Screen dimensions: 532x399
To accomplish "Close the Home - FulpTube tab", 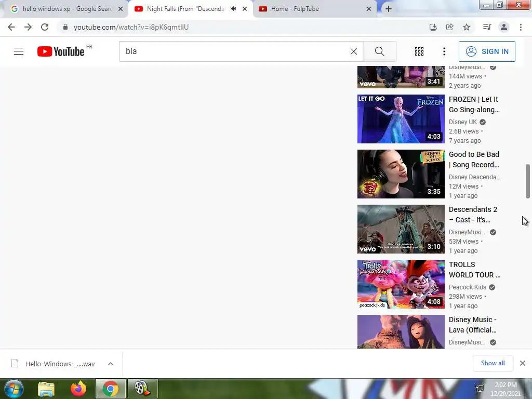I will [369, 9].
